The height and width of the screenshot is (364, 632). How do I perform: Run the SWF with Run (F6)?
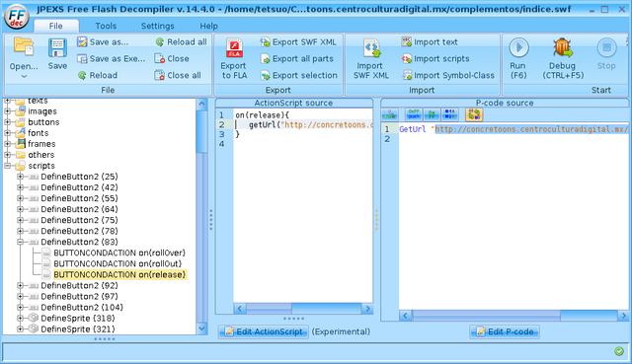pos(518,58)
